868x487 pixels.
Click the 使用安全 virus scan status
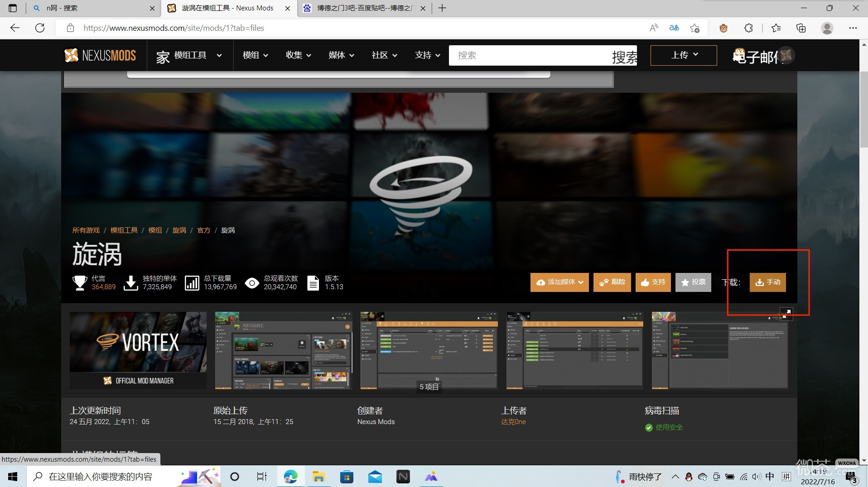[664, 427]
